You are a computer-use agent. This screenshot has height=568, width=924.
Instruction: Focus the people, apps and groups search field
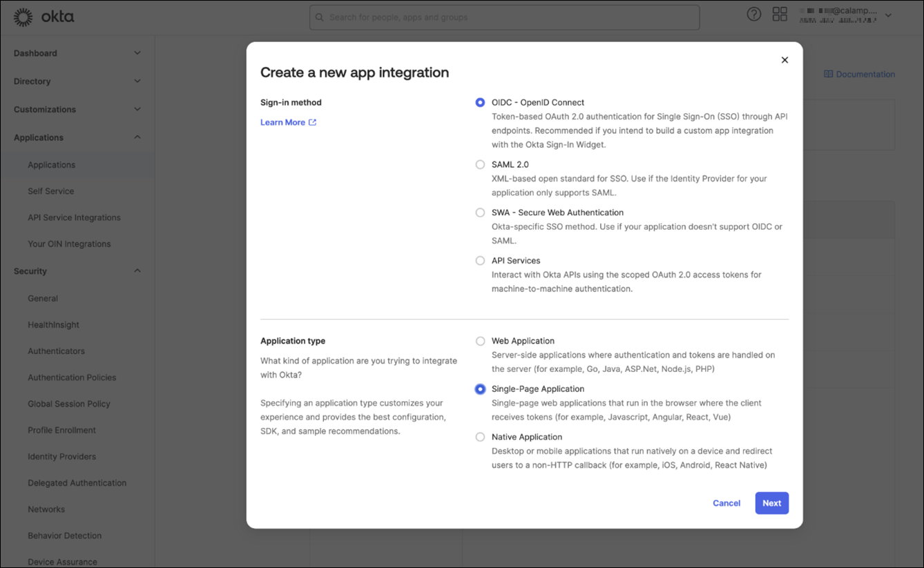[504, 17]
